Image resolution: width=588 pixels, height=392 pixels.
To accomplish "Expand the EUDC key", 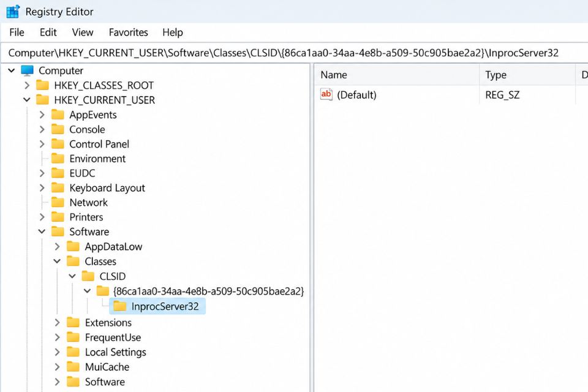I will tap(42, 173).
